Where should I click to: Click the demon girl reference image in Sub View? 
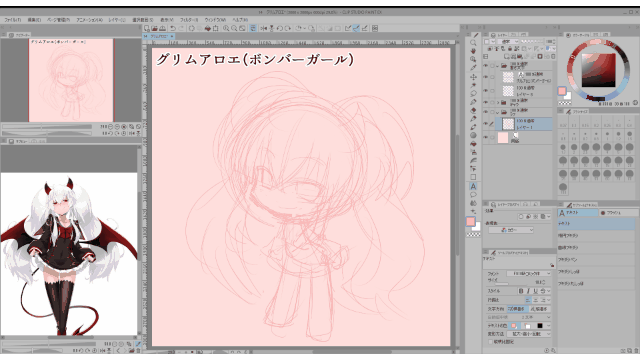pyautogui.click(x=69, y=254)
